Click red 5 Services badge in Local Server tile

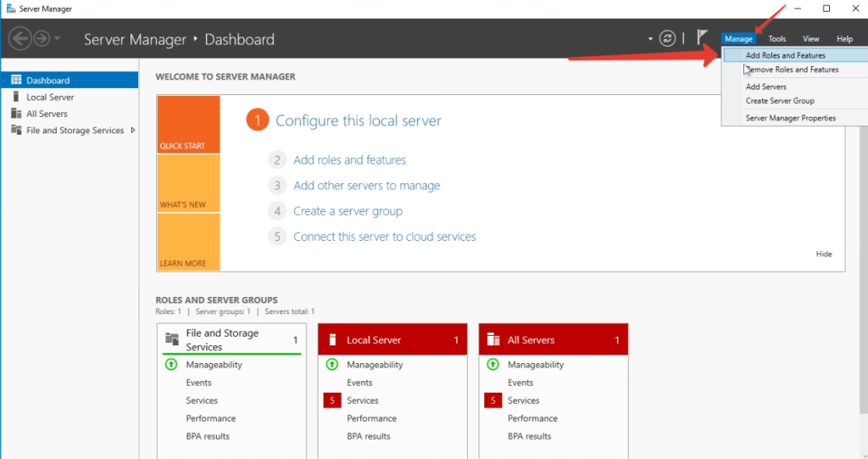pyautogui.click(x=332, y=400)
